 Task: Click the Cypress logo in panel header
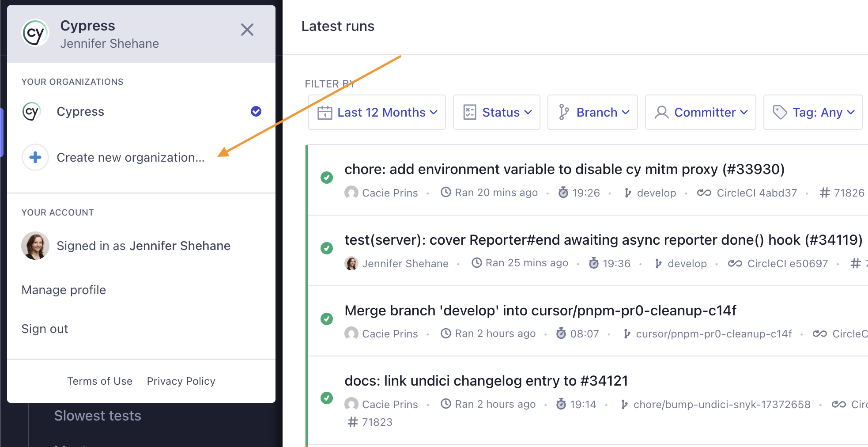(x=35, y=33)
